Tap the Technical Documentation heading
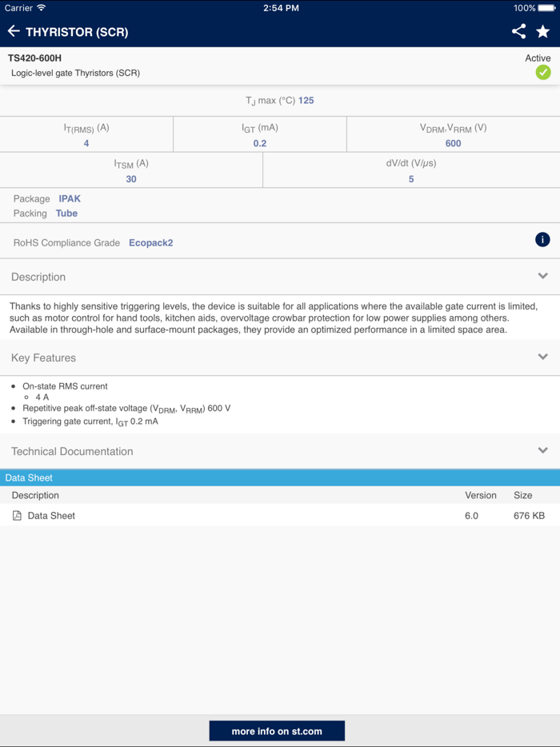 point(72,451)
